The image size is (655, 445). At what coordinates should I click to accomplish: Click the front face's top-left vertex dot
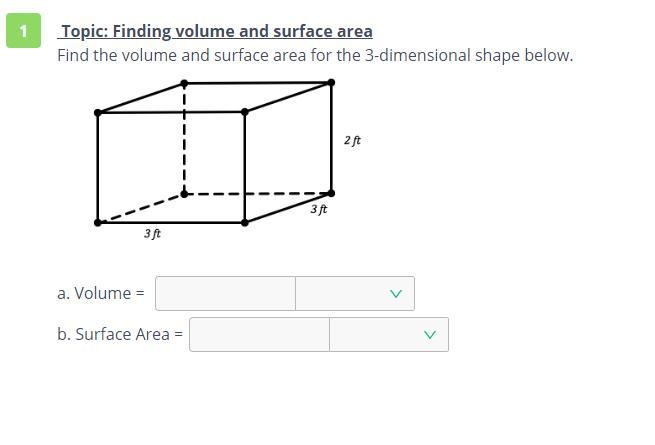98,113
